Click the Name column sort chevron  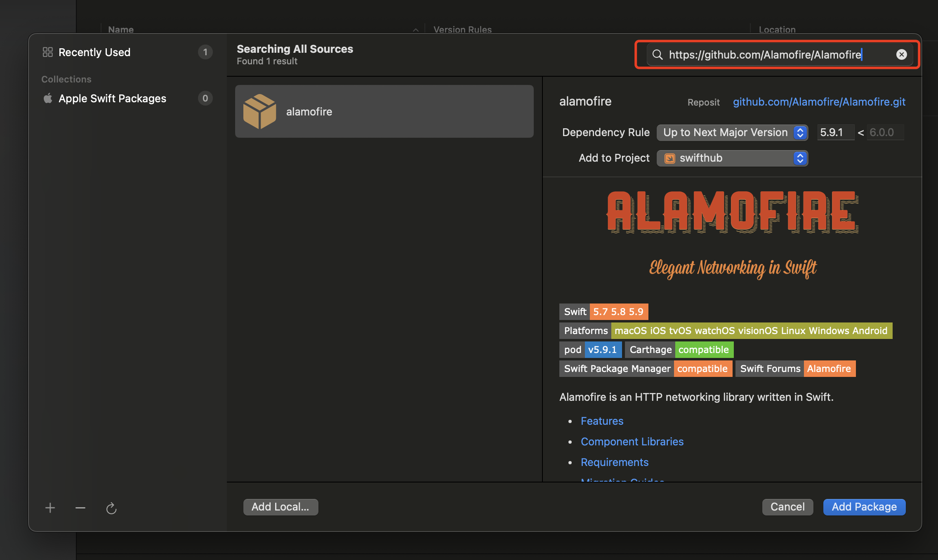(x=416, y=30)
